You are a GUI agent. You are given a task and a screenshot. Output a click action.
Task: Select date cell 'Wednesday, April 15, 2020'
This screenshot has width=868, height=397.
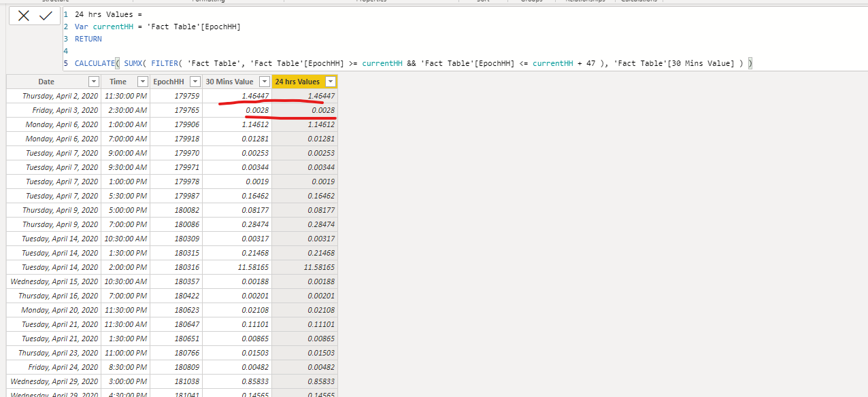tap(54, 281)
